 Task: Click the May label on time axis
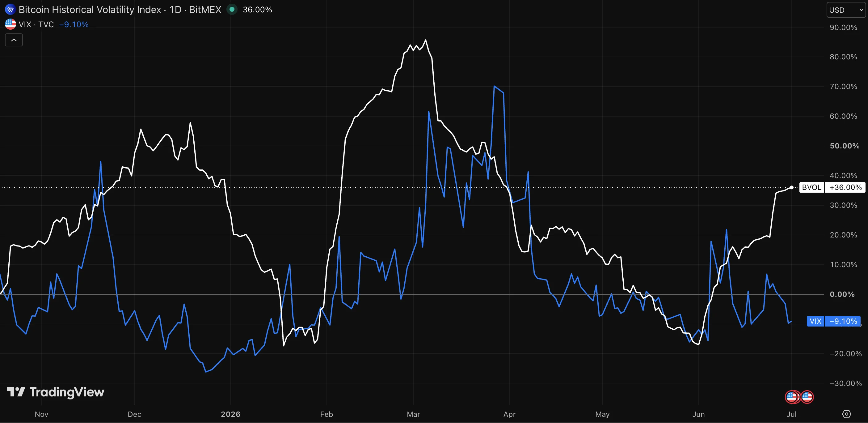[x=602, y=414]
